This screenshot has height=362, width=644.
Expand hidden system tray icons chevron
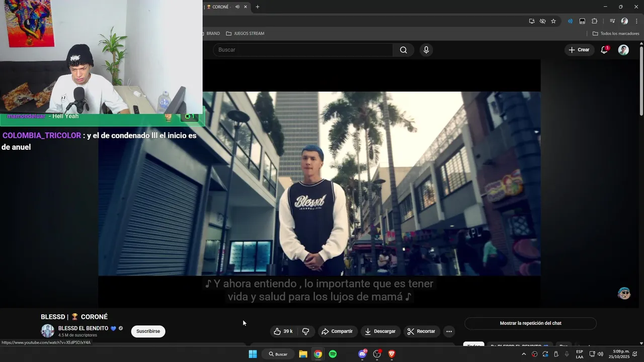[524, 354]
